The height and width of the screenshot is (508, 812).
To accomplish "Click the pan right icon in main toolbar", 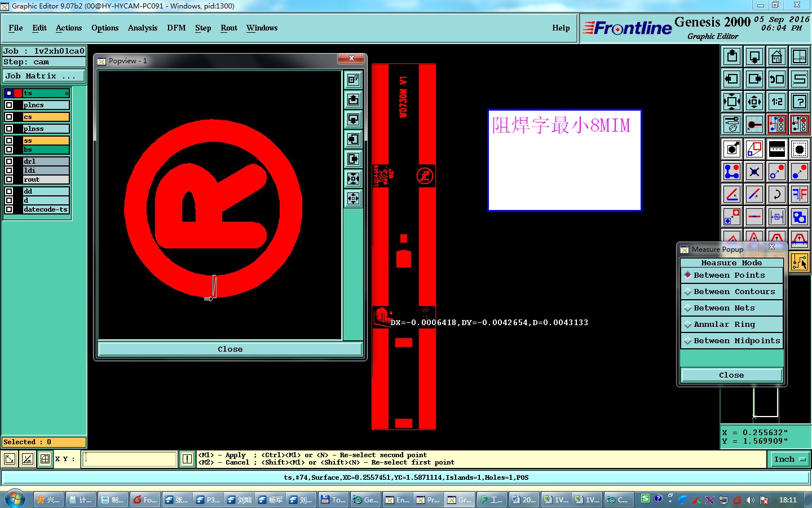I will coord(754,79).
